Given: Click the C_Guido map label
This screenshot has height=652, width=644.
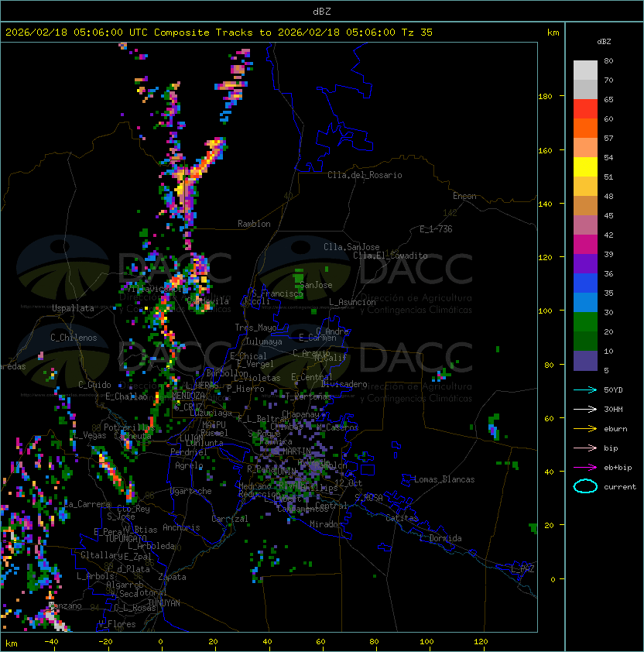Looking at the screenshot, I should tap(94, 385).
